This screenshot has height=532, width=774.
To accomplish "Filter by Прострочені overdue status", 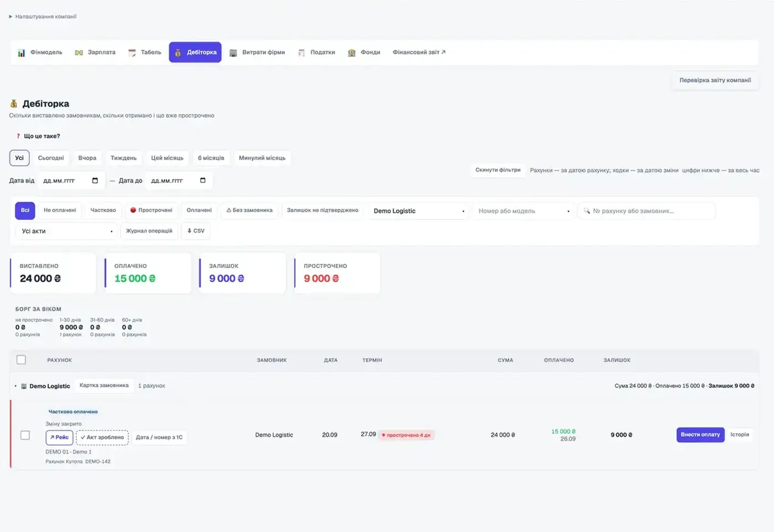I will tap(151, 210).
